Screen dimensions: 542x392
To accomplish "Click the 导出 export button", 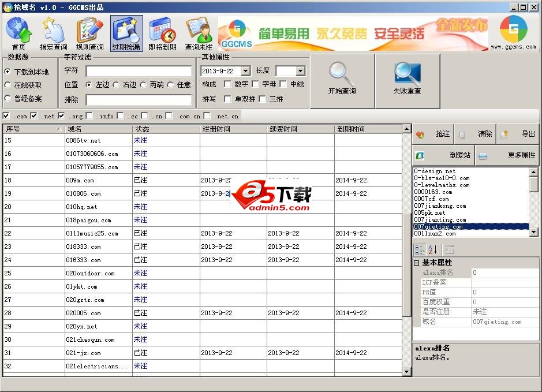I will (x=518, y=134).
